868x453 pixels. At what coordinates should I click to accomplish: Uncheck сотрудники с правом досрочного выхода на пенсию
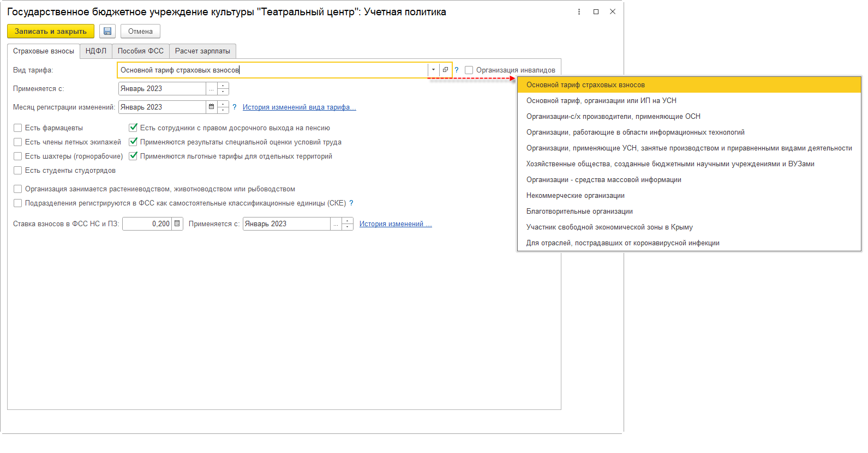click(x=133, y=128)
